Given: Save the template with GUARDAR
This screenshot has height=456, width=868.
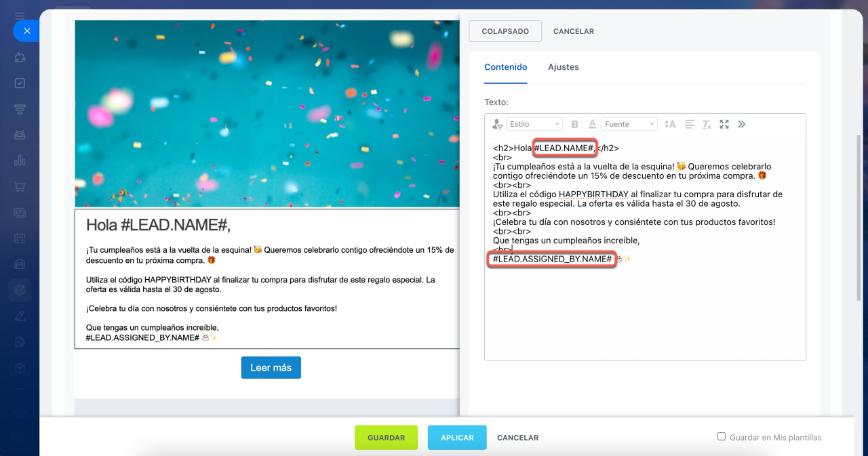Looking at the screenshot, I should 387,438.
